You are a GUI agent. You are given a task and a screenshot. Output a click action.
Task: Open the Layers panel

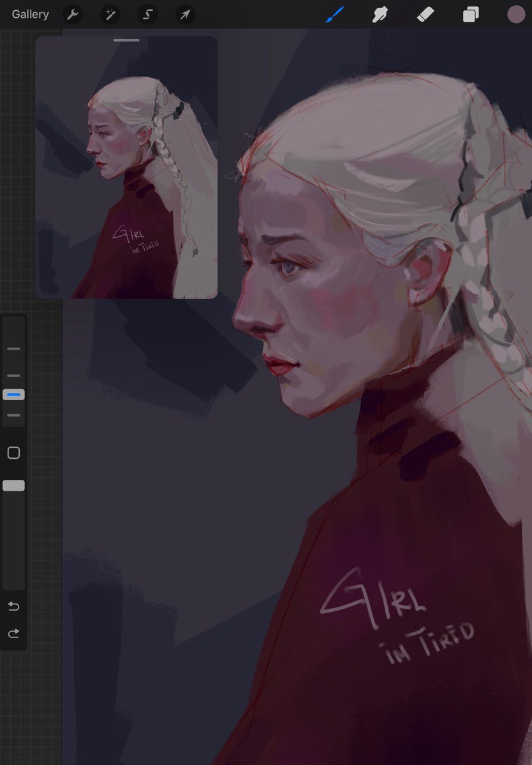471,15
